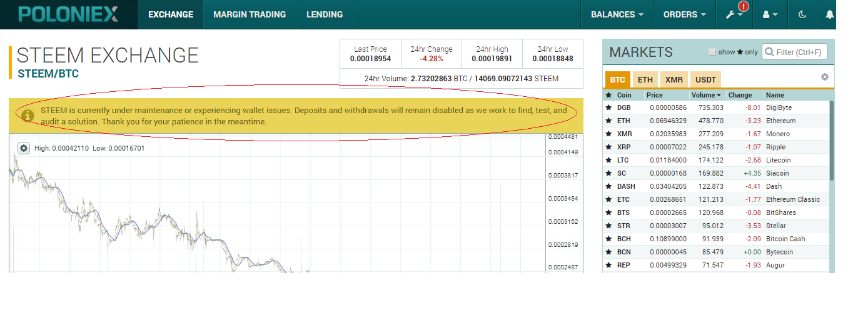Focus the markets Filter search field

pyautogui.click(x=794, y=52)
